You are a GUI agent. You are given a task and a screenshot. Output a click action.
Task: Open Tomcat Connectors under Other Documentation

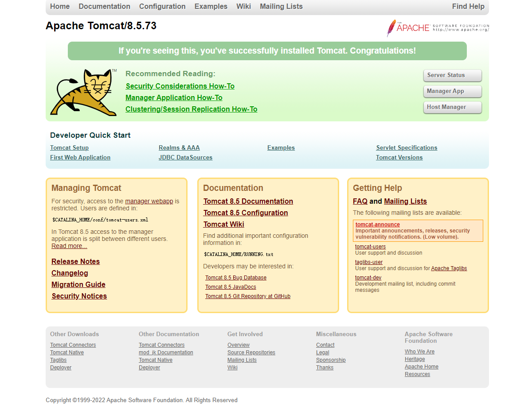click(161, 345)
